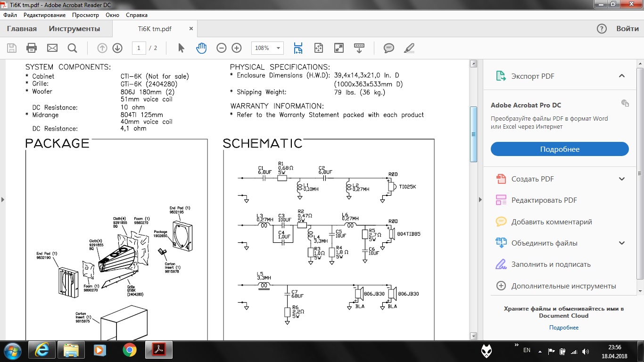Go to next page arrow
Viewport: 644px width, 362px height.
[x=117, y=48]
